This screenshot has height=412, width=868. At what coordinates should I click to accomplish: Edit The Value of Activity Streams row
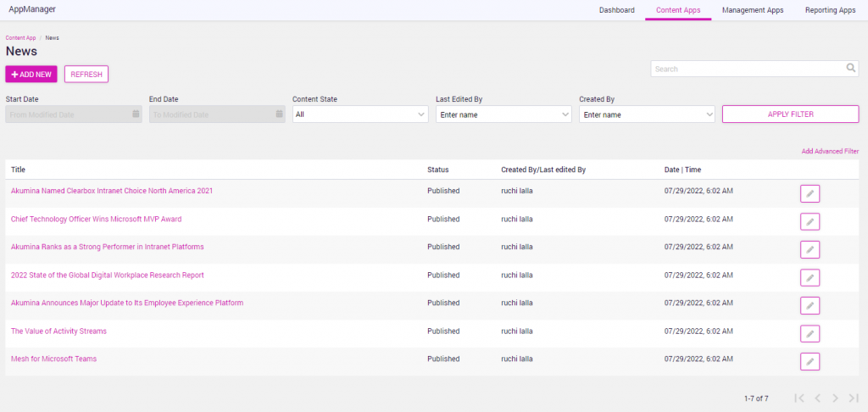810,334
